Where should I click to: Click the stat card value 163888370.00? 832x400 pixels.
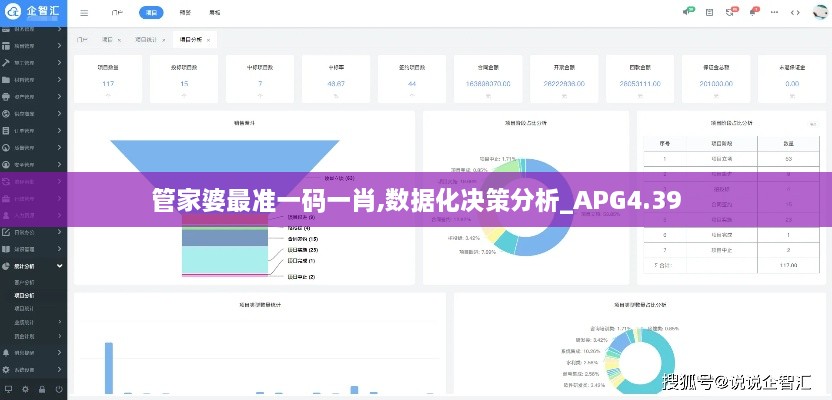488,83
